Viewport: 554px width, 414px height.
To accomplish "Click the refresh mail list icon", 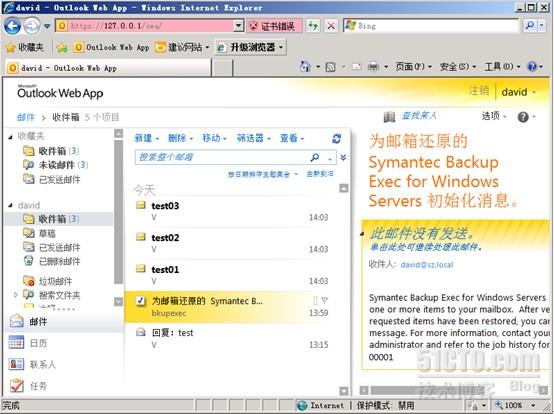I will coord(337,138).
